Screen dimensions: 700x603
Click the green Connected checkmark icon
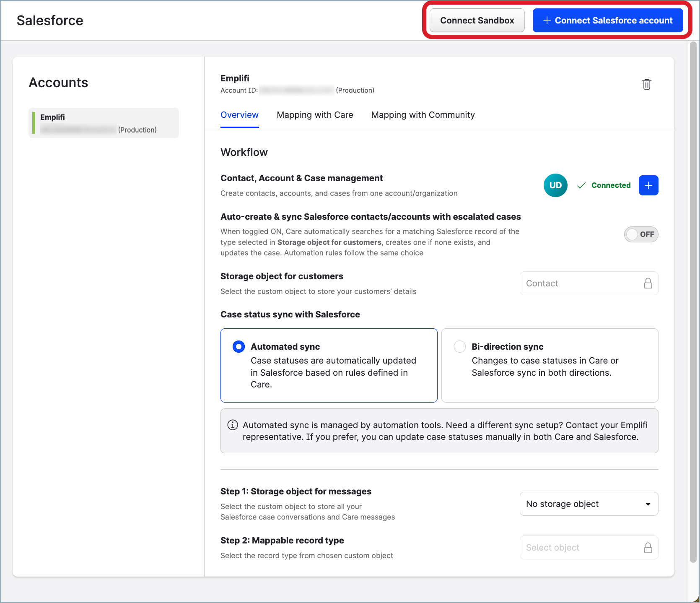[x=581, y=185]
